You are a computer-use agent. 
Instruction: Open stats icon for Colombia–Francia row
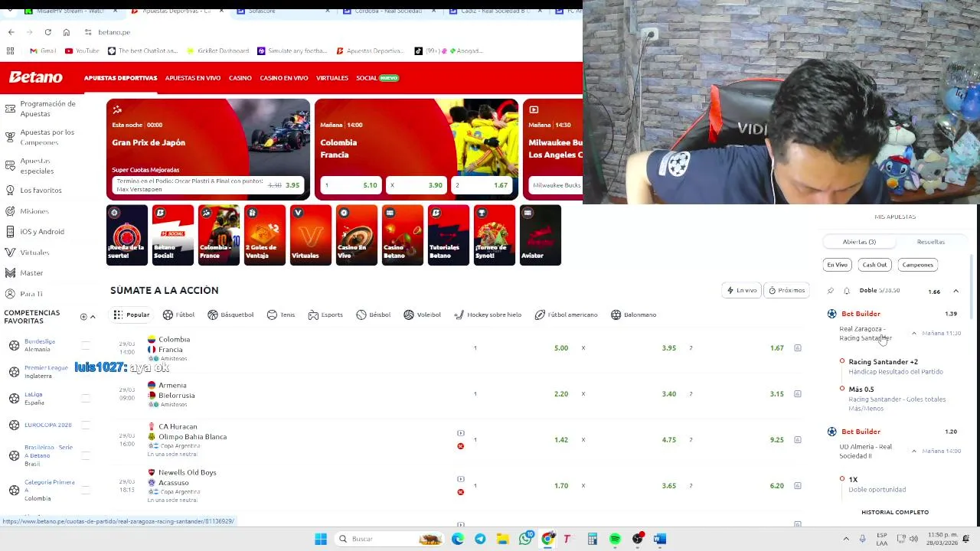(797, 348)
